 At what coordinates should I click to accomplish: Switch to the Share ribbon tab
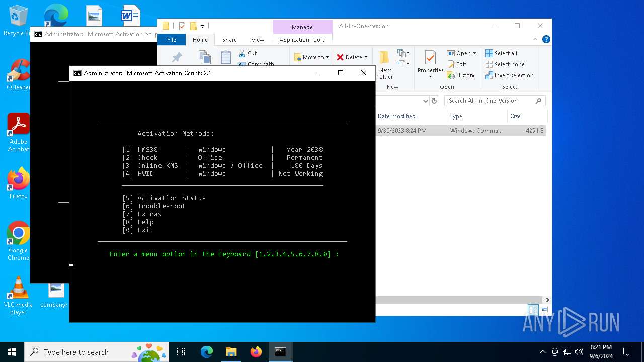[229, 40]
